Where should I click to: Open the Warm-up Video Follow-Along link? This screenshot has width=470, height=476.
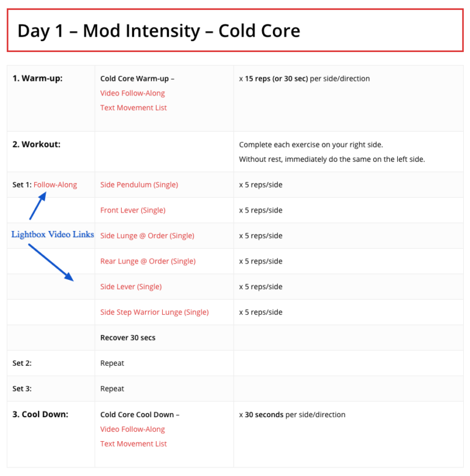[132, 93]
